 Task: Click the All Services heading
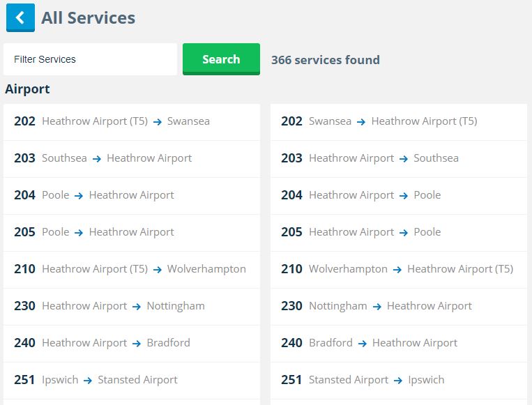point(88,18)
